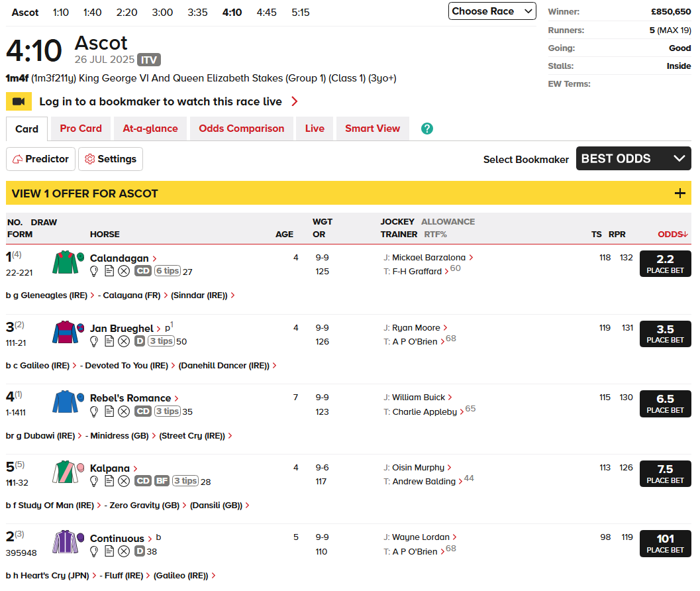Click Rebel's Romance blue jockey silks
Screen dimensions: 700x591
(68, 402)
